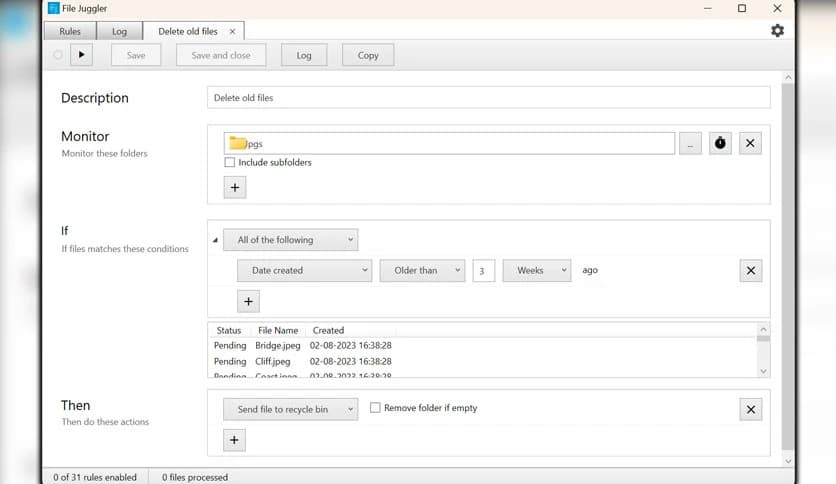The image size is (836, 484).
Task: Switch to the Log tab
Action: [x=119, y=31]
